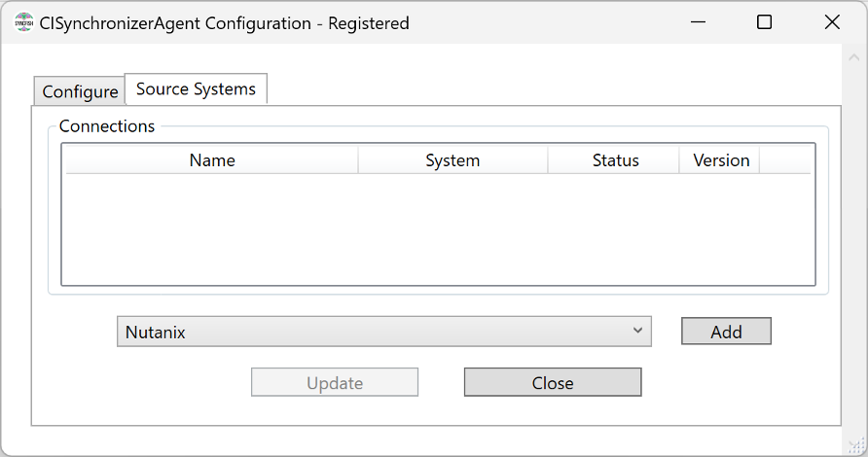The width and height of the screenshot is (868, 457).
Task: Click the scrollbar up arrow
Action: [853, 57]
